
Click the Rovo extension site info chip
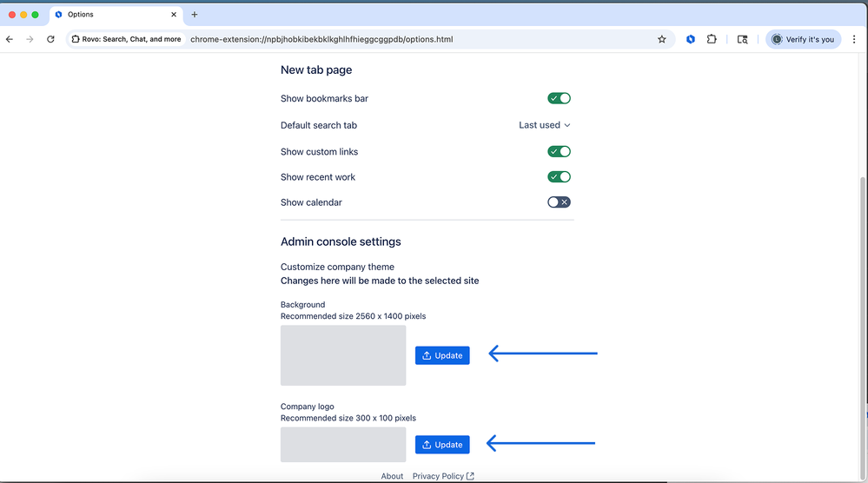[x=127, y=39]
